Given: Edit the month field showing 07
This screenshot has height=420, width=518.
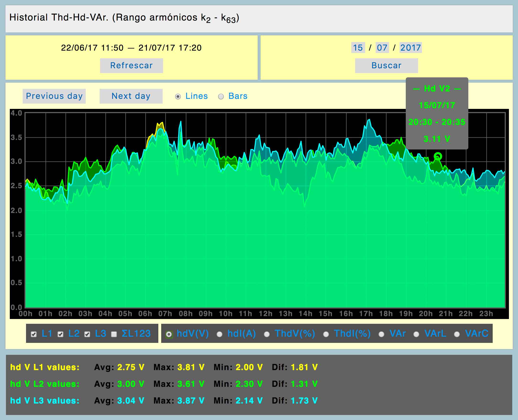Looking at the screenshot, I should (382, 48).
